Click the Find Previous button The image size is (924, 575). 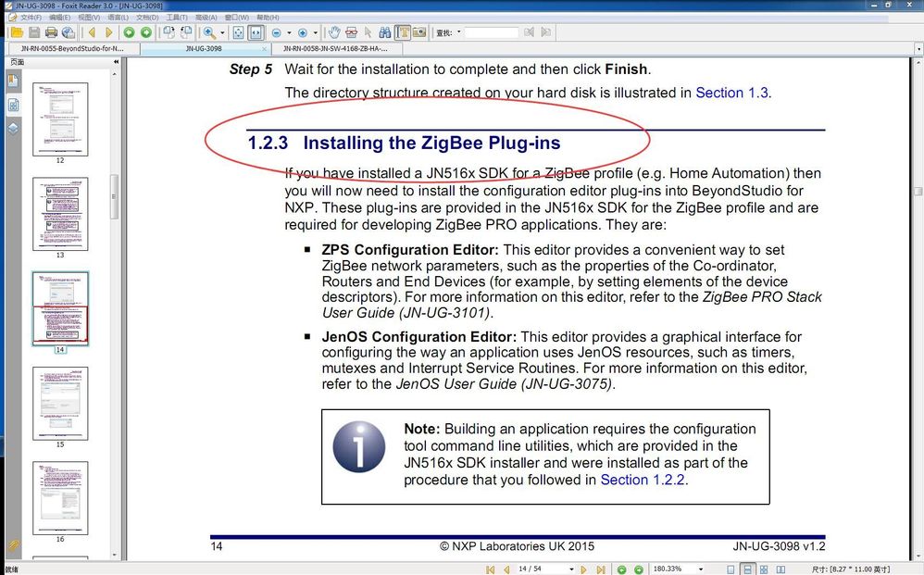(530, 32)
